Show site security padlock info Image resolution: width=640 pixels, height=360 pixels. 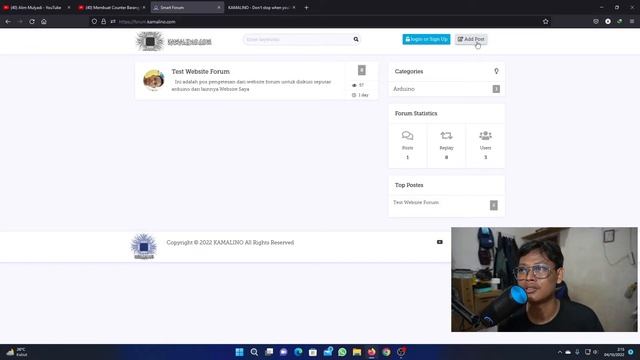point(104,21)
